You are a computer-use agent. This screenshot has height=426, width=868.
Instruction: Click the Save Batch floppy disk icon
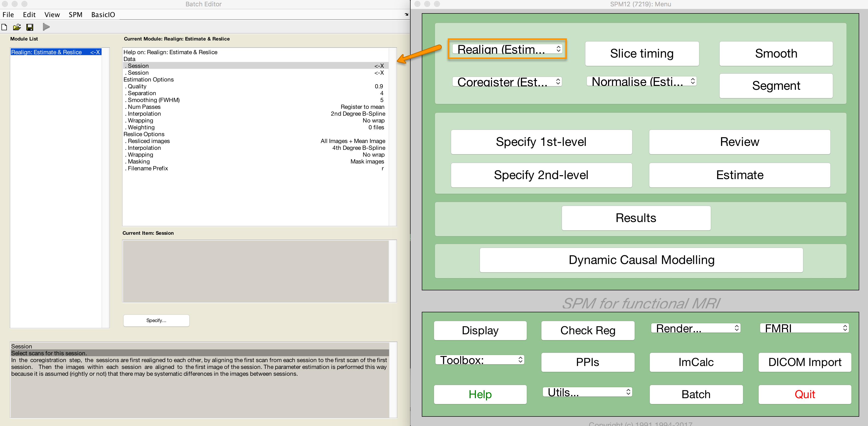click(30, 27)
